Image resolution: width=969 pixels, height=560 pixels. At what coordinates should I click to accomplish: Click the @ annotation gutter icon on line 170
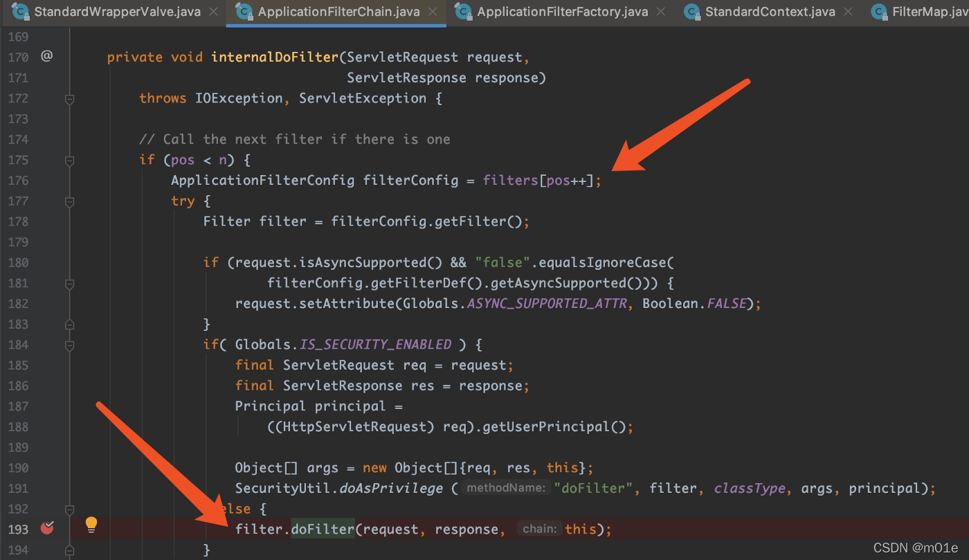pos(46,56)
